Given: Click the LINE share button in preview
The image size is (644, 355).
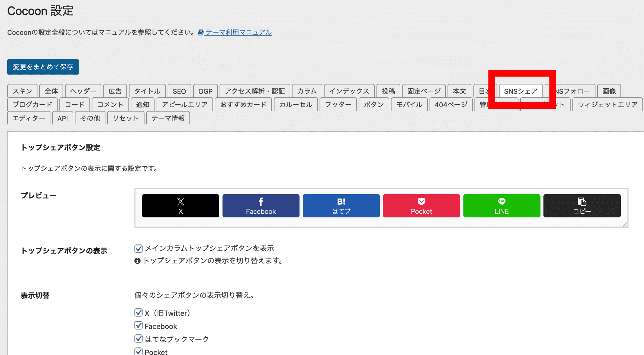Looking at the screenshot, I should pos(502,206).
